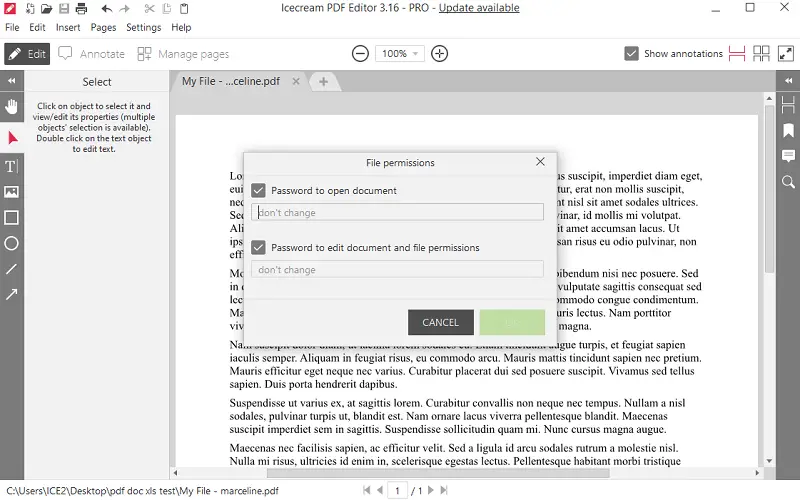This screenshot has width=800, height=500.
Task: Click the Print icon
Action: coord(81,8)
